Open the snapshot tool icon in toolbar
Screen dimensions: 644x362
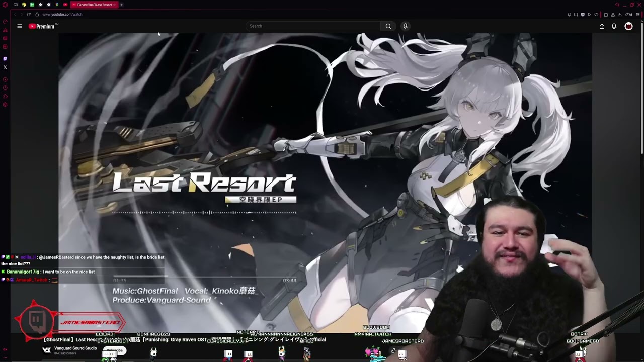576,15
